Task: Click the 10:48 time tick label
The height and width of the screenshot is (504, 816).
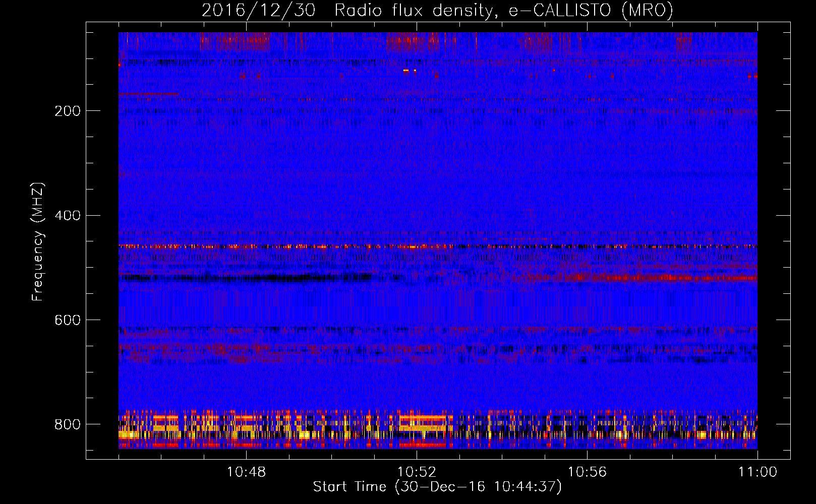Action: pos(246,472)
